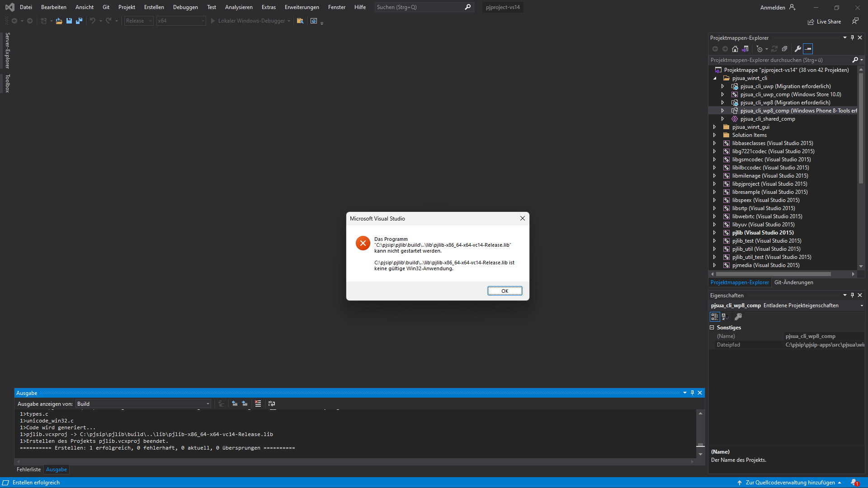
Task: Switch views icon in Projektmappen-Explorer toolbar
Action: [745, 49]
